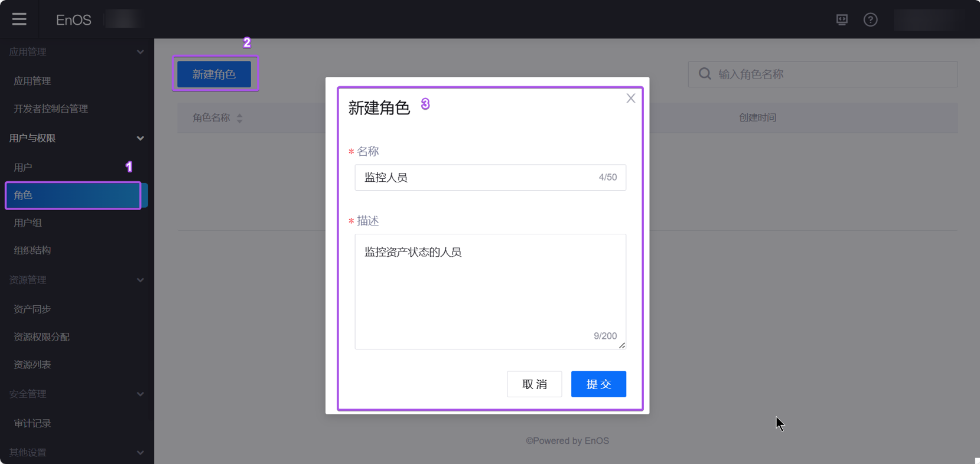The image size is (980, 464).
Task: Click the 新建角色 button
Action: (x=214, y=74)
